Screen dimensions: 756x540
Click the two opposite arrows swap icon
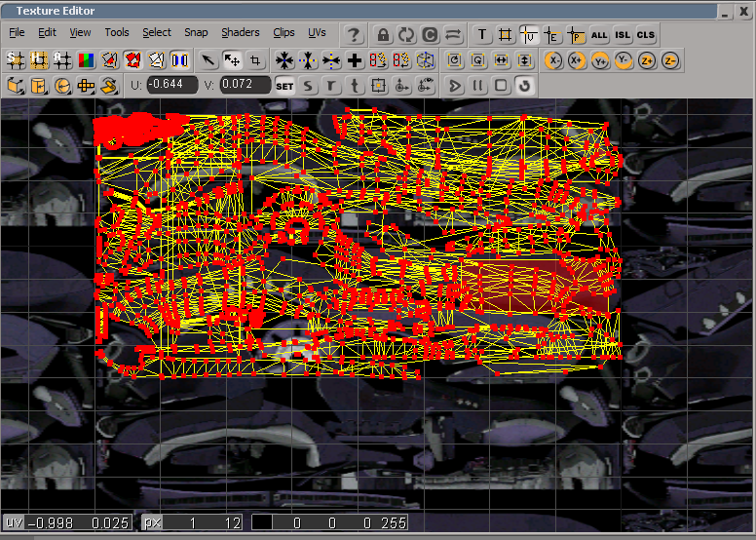[453, 35]
